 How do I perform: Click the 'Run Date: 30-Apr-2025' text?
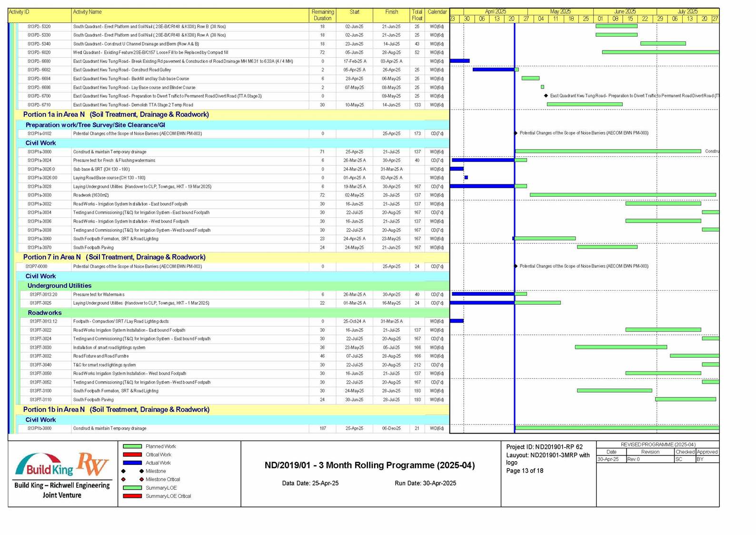point(425,483)
